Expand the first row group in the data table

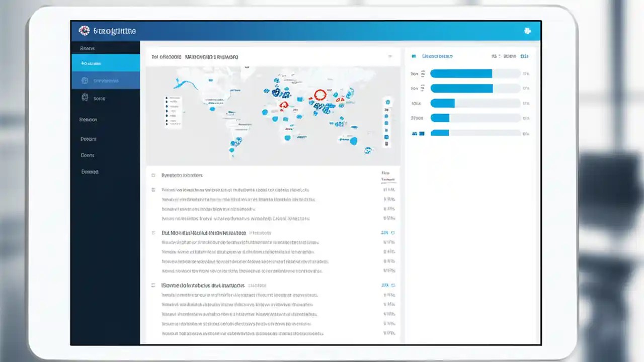153,190
